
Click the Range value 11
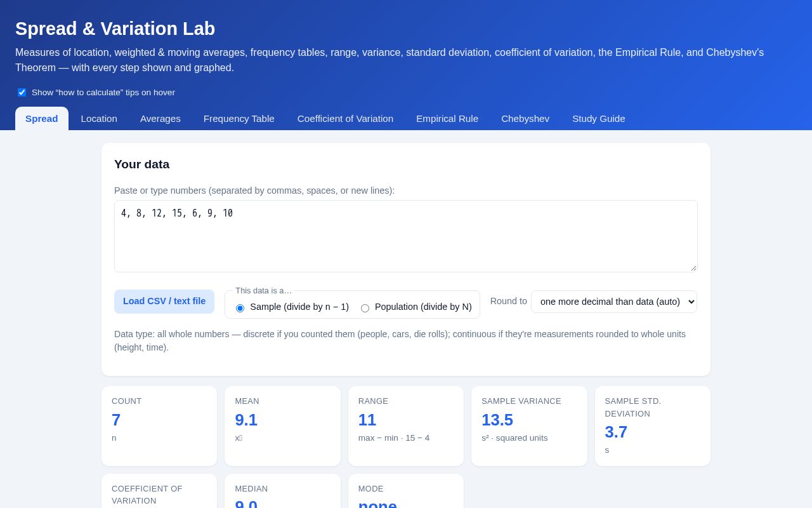(x=367, y=420)
